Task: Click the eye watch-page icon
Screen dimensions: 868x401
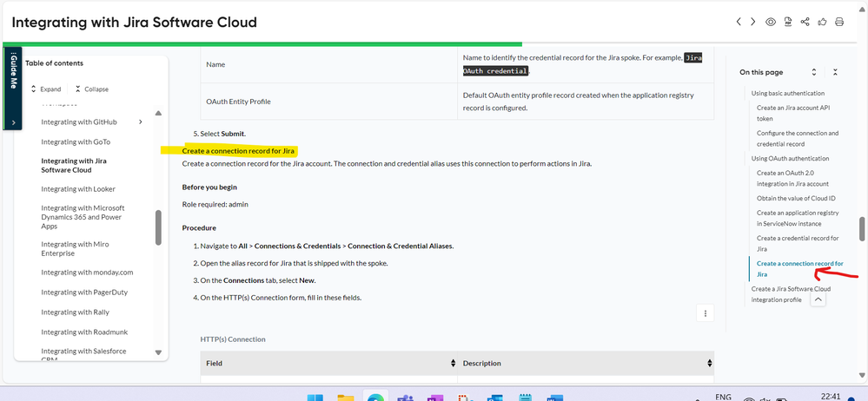Action: tap(770, 22)
